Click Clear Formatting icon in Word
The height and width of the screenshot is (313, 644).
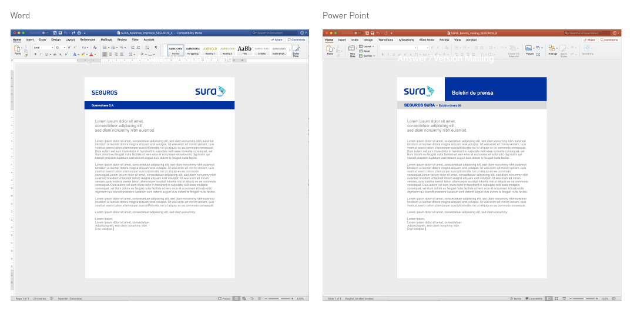point(95,47)
